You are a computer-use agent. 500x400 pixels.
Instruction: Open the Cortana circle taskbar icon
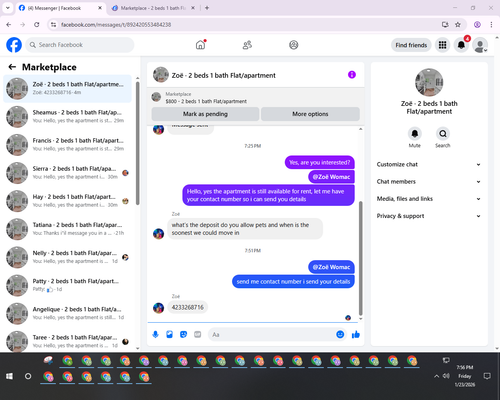(28, 376)
